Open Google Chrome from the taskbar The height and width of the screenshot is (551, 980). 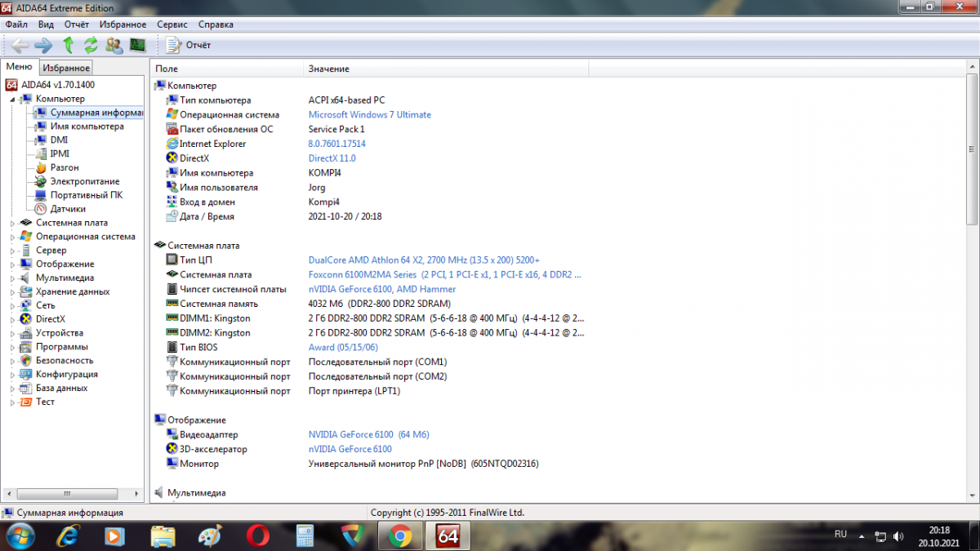[400, 535]
